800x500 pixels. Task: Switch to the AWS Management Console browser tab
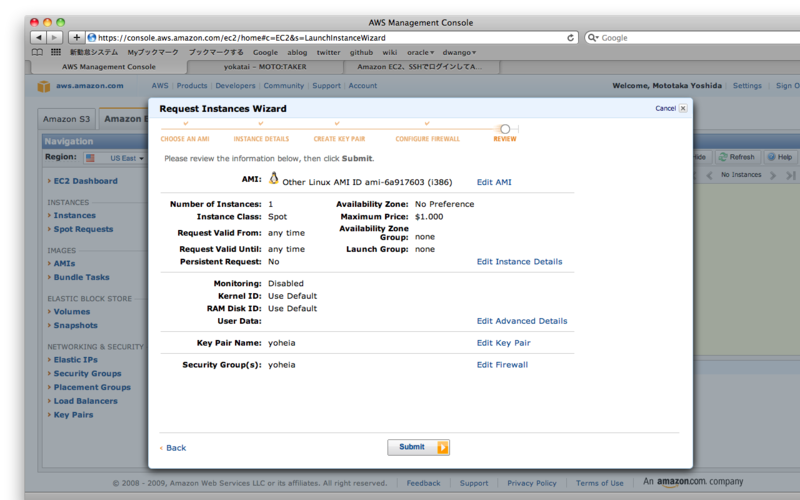tap(109, 67)
